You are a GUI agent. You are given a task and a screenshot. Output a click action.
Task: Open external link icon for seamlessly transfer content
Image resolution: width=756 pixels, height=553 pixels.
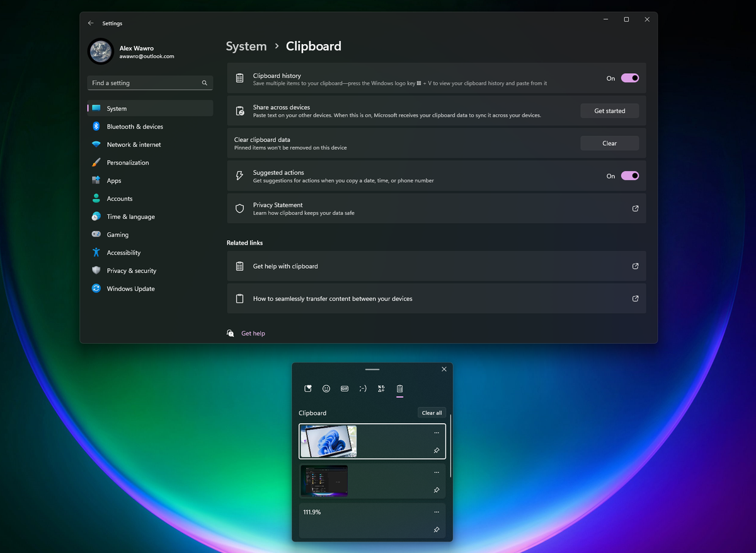[x=635, y=299]
